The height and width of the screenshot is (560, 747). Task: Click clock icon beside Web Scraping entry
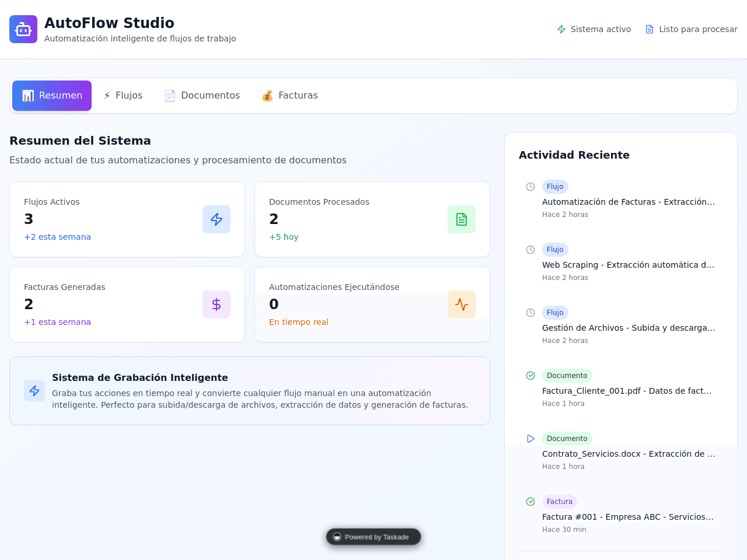530,250
